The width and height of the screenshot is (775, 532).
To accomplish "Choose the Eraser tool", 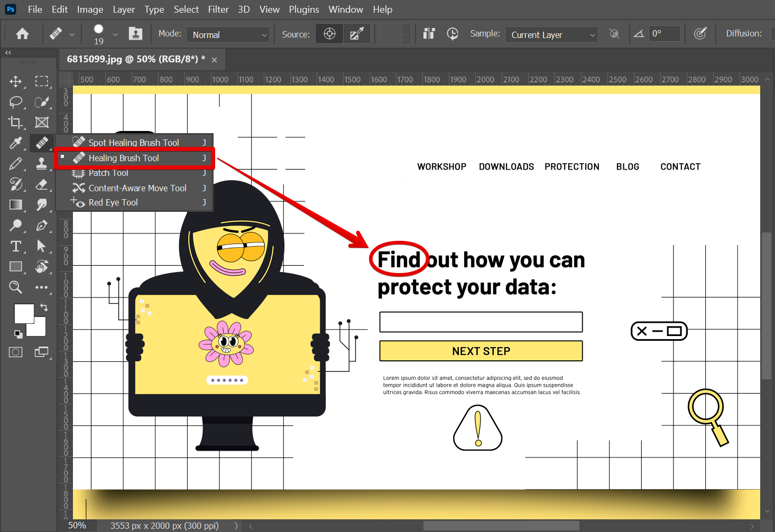I will [x=42, y=184].
